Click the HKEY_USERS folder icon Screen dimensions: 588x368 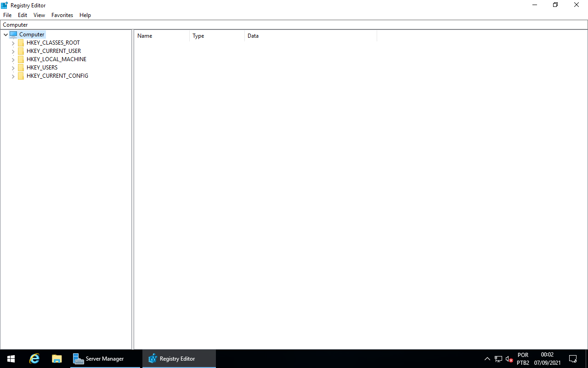21,67
